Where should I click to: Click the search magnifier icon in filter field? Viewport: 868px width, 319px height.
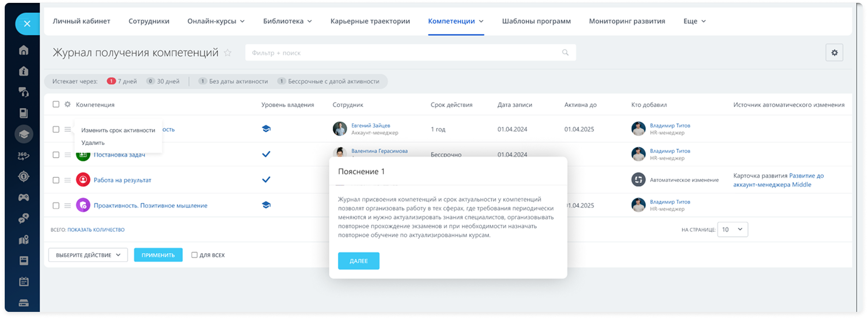click(x=565, y=53)
